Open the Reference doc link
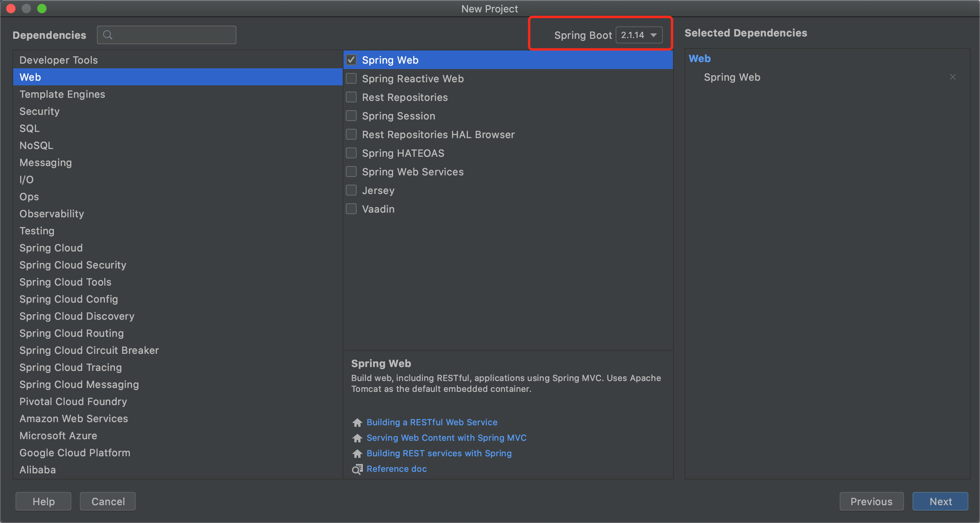Viewport: 980px width, 523px height. (397, 469)
